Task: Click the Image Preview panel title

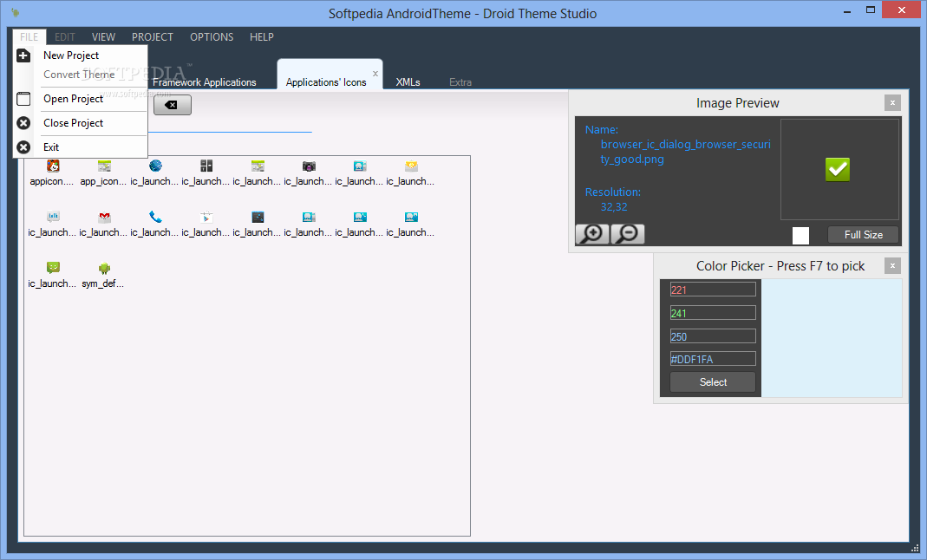Action: pyautogui.click(x=737, y=103)
